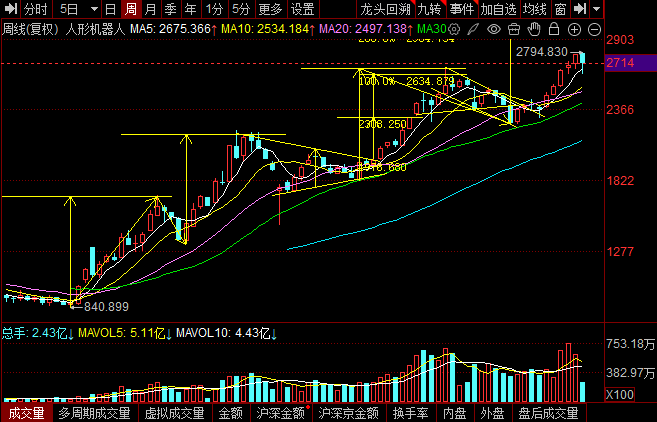Click the 2903 price axis label
This screenshot has height=422, width=657.
620,40
